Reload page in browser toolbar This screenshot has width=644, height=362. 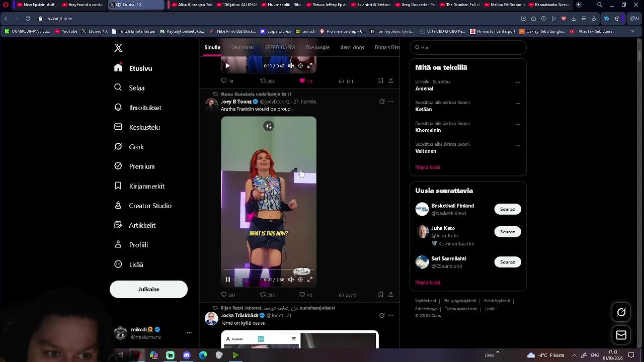[28, 19]
